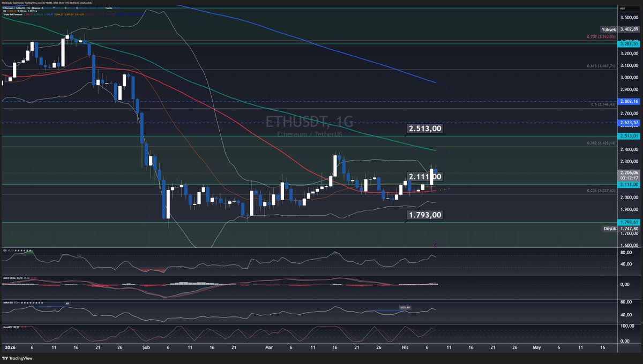Click the 2.513,01 cyan price tag
The image size is (643, 364).
point(629,136)
